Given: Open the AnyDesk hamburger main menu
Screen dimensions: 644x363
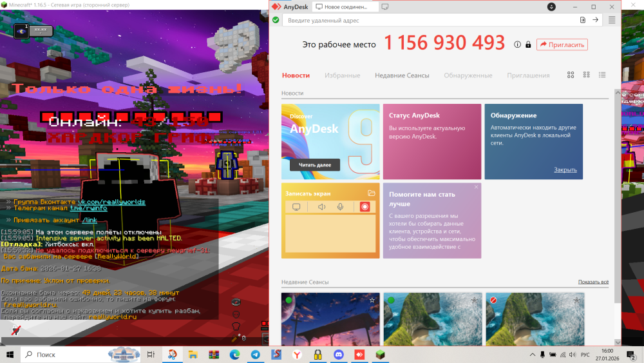Looking at the screenshot, I should (x=612, y=20).
